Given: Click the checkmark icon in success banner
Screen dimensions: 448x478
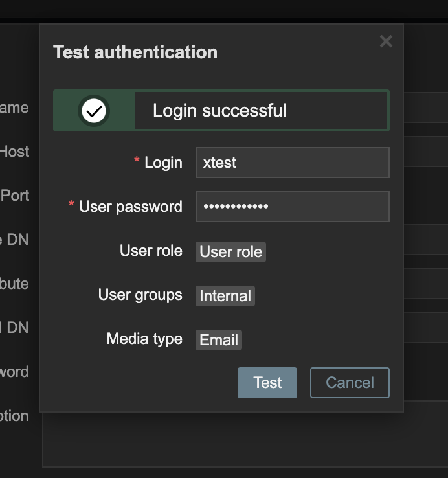Looking at the screenshot, I should (94, 111).
